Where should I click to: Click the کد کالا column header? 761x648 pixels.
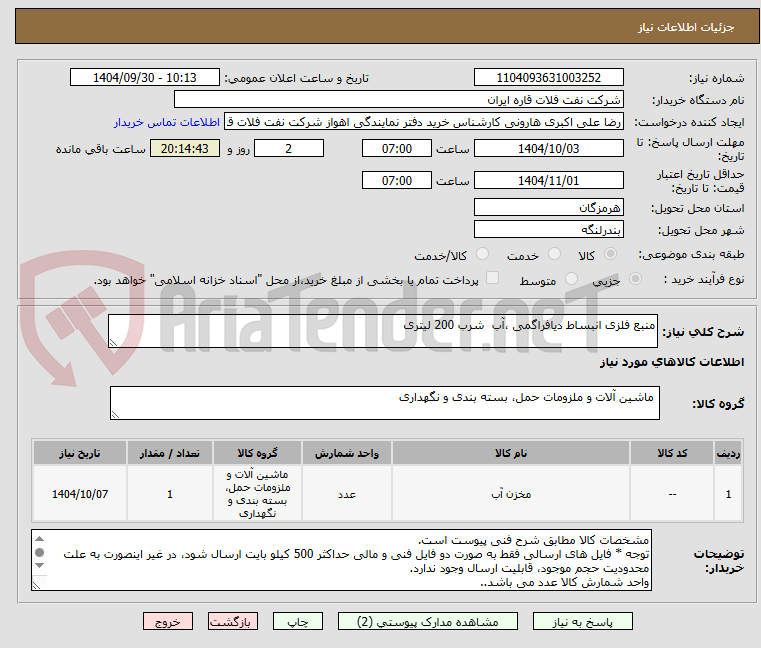[672, 453]
